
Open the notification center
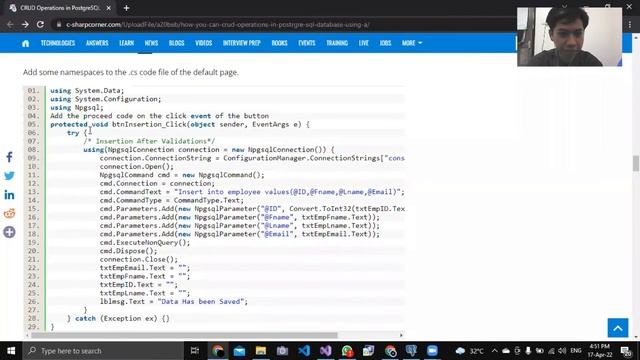(626, 351)
